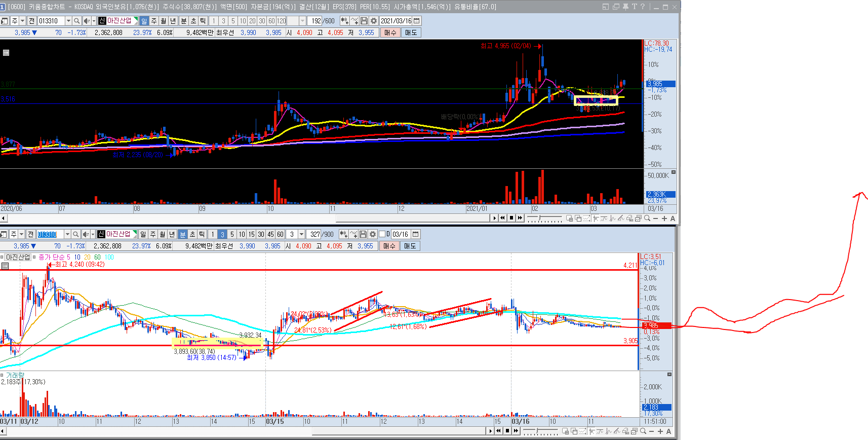The image size is (868, 440).
Task: Select 60-minute interval in lower chart
Action: coord(280,234)
